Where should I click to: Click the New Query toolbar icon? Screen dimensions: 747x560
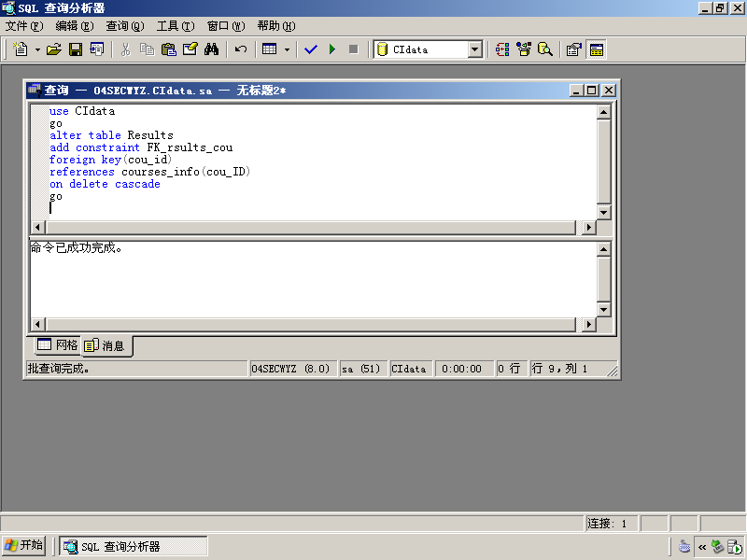coord(21,49)
